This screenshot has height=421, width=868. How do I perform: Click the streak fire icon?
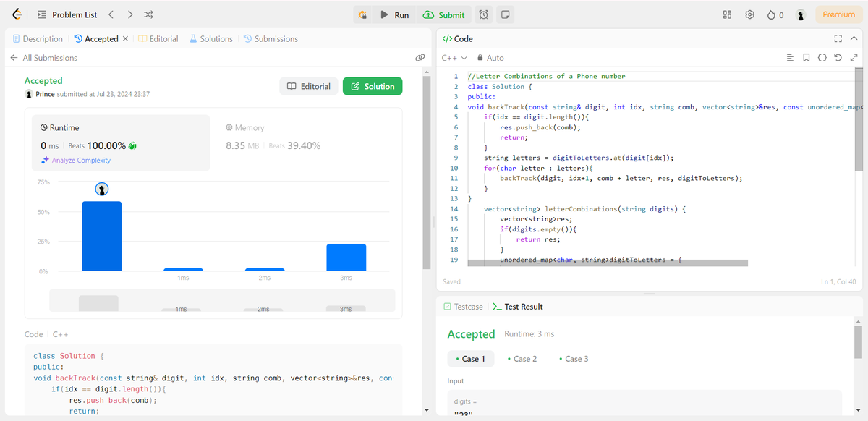tap(771, 14)
